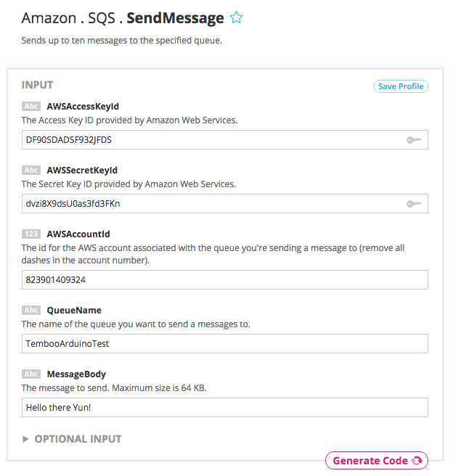Click key icon in AWSAccessKeyId field

point(414,139)
